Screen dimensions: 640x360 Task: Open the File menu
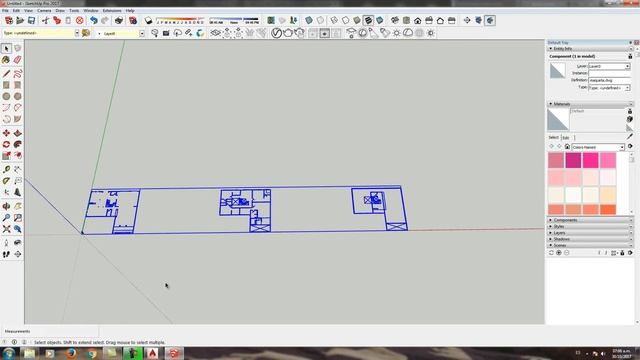[x=5, y=11]
